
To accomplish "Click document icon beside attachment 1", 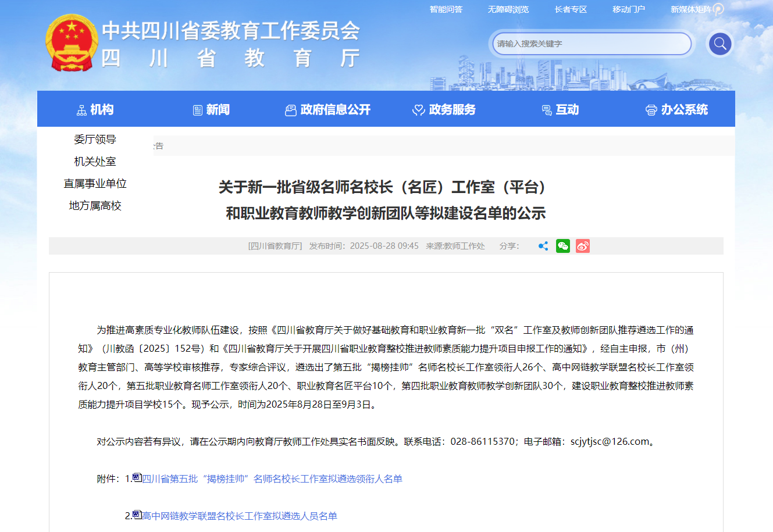I will (x=137, y=477).
